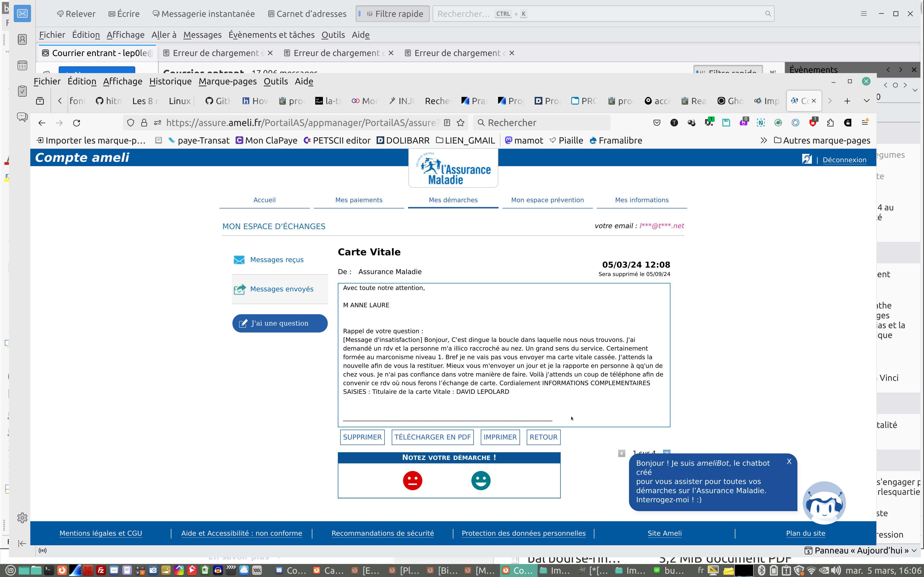The width and height of the screenshot is (924, 577).
Task: Toggle reader view in the URL bar
Action: tap(447, 123)
